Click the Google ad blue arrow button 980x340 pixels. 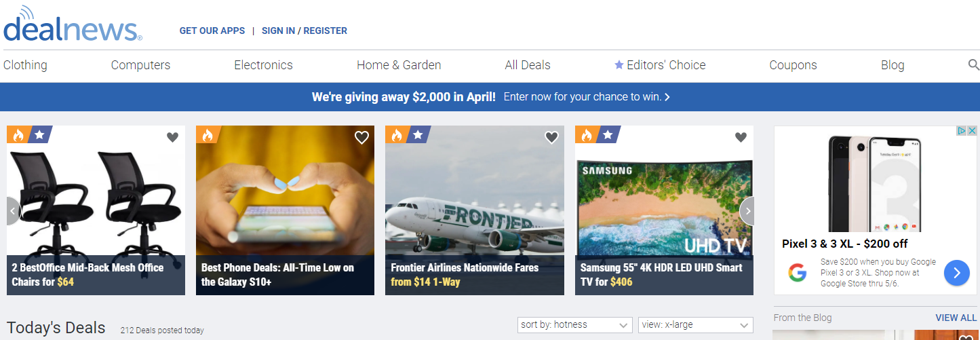957,273
